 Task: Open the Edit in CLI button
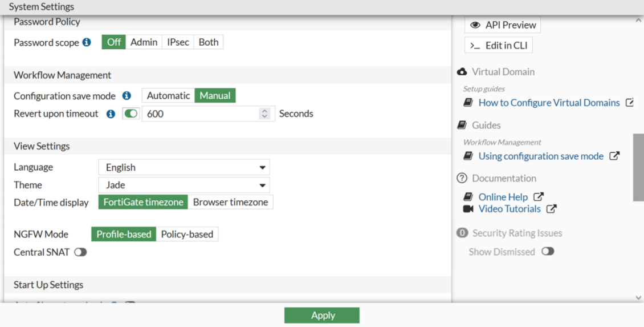pyautogui.click(x=499, y=45)
